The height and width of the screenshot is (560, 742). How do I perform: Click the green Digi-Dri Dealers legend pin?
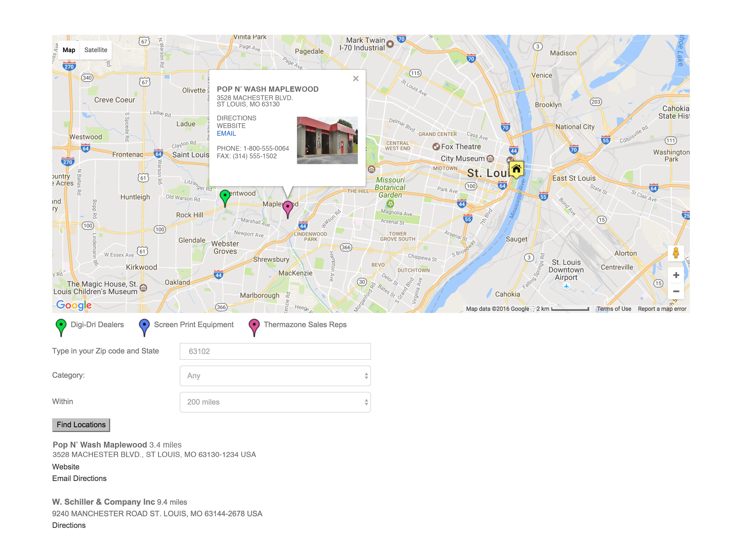coord(61,328)
